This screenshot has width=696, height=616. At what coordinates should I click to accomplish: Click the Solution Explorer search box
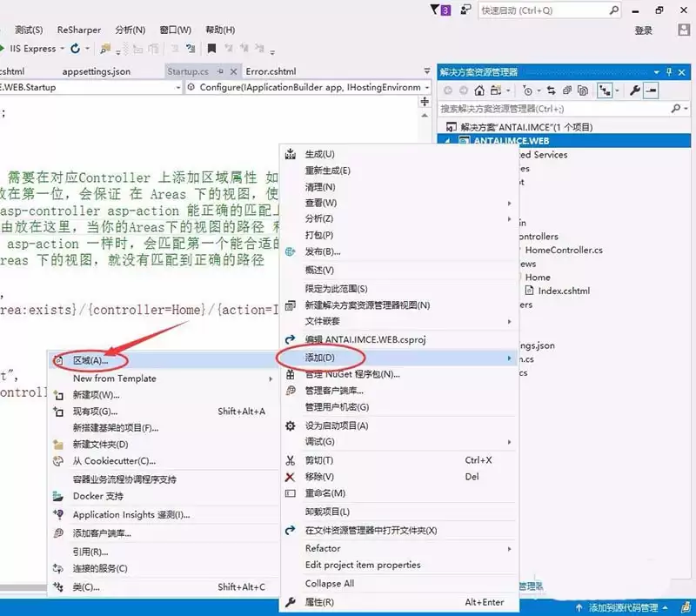539,110
